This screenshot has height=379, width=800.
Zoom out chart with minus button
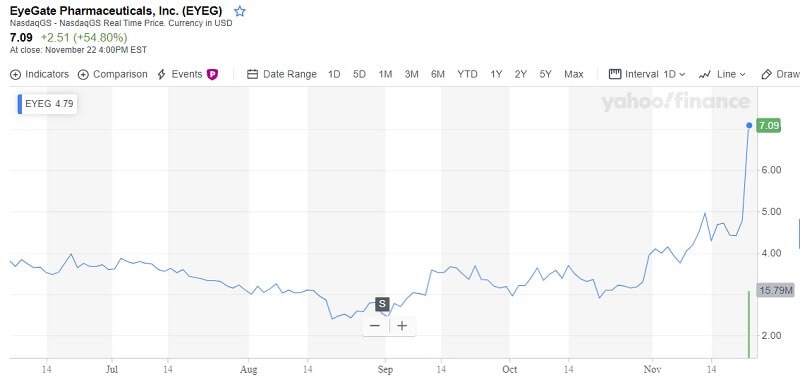point(375,326)
